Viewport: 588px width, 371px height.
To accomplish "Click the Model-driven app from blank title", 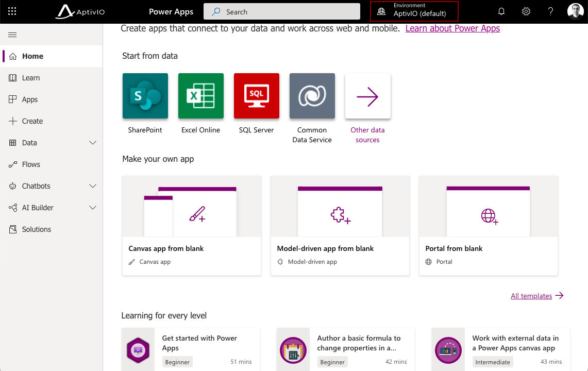I will 325,248.
